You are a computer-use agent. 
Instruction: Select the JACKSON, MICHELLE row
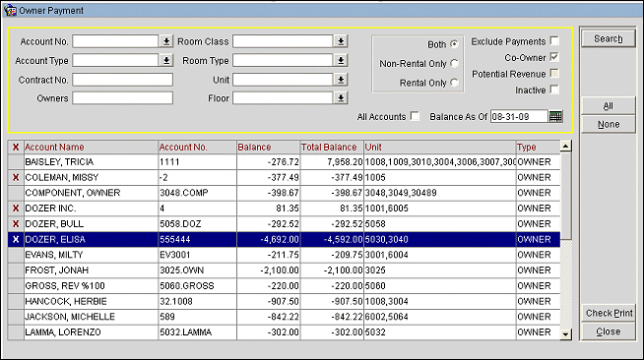pos(284,317)
